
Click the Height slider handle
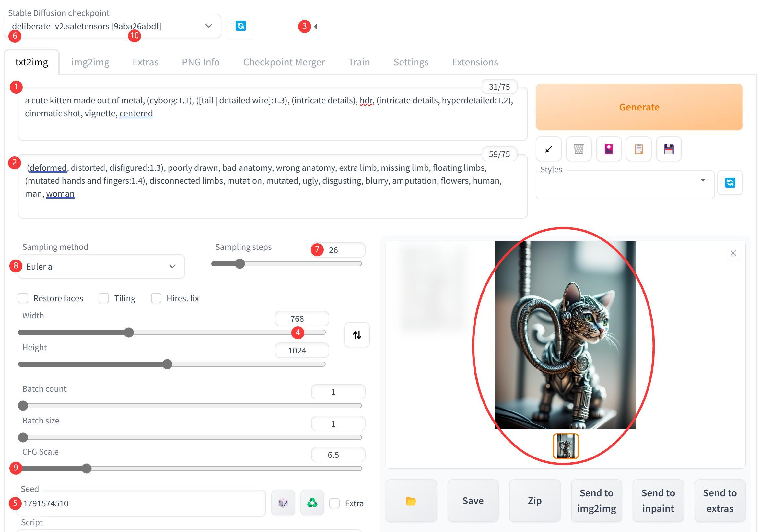coord(168,364)
